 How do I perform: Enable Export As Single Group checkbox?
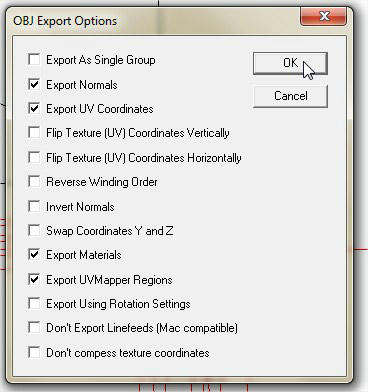35,60
